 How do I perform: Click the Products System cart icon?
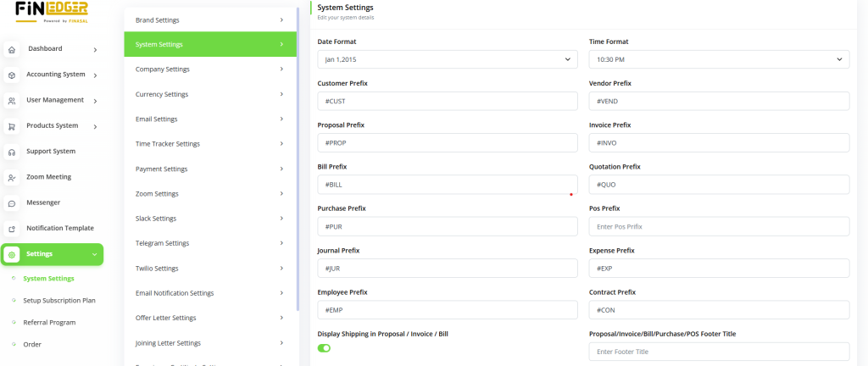pos(12,127)
